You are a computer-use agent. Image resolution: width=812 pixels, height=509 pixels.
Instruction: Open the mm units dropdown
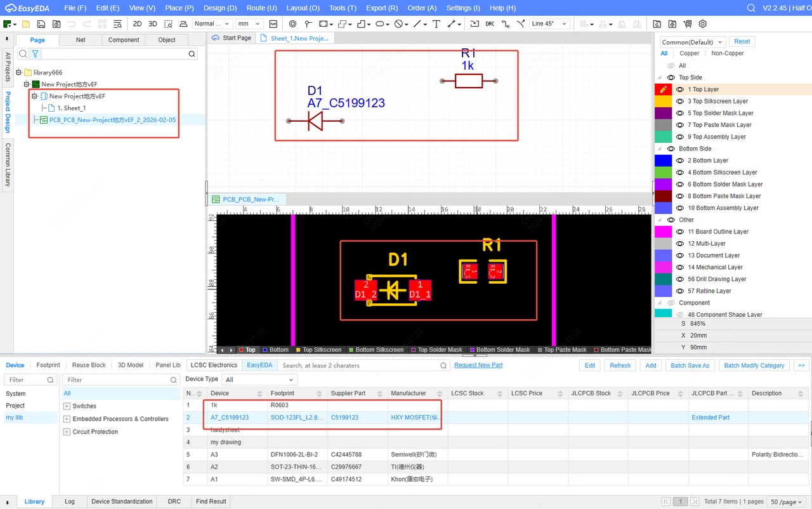coord(249,24)
